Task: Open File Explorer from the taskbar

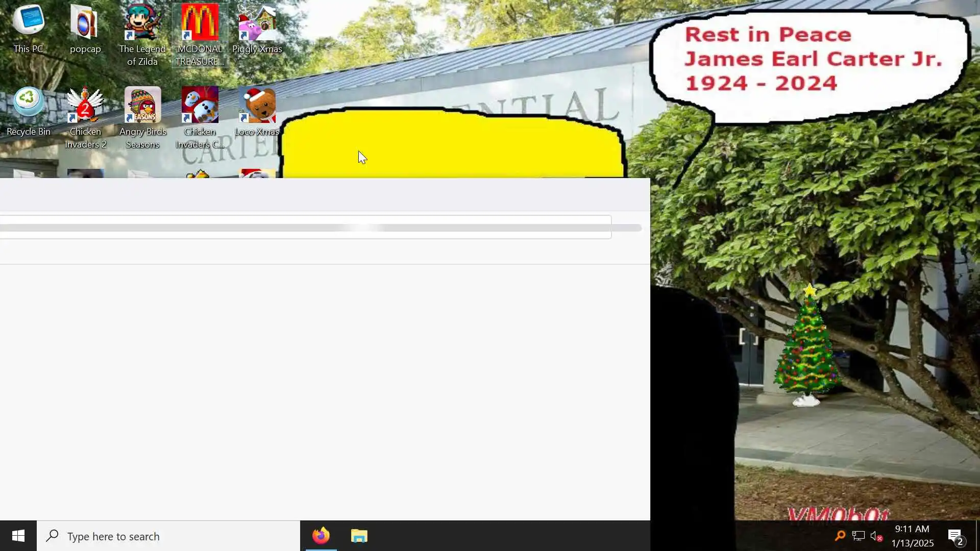Action: (359, 536)
